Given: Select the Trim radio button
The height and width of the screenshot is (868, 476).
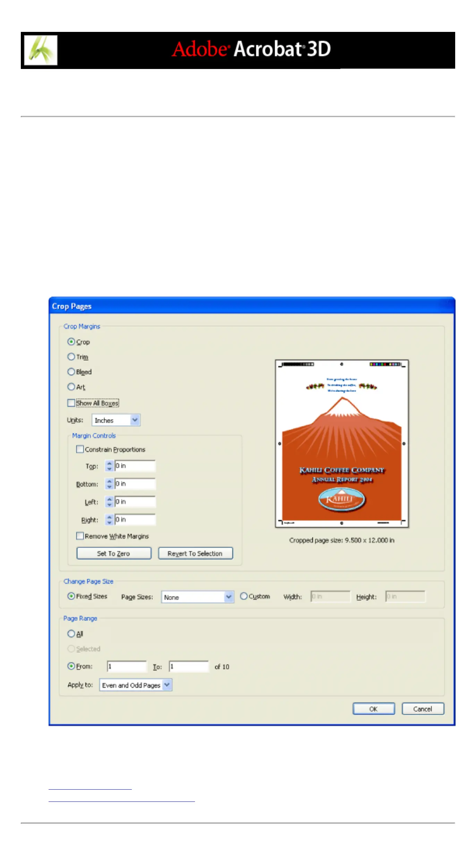Looking at the screenshot, I should pyautogui.click(x=71, y=357).
